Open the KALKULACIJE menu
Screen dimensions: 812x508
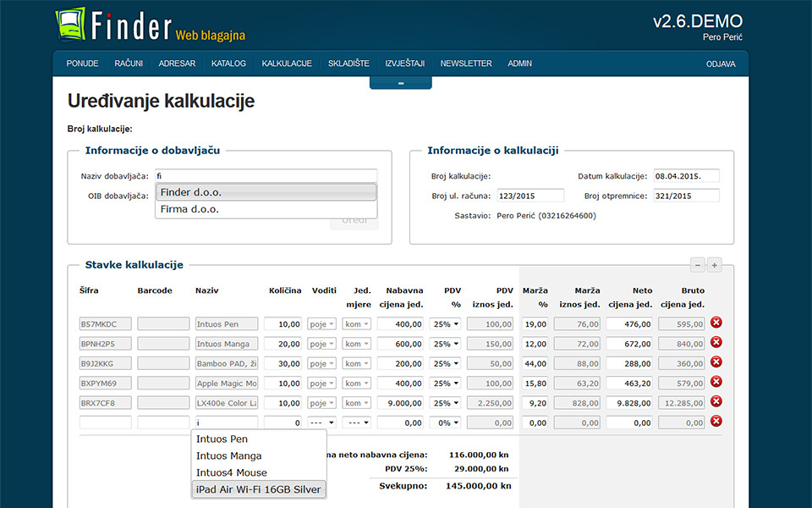[287, 63]
